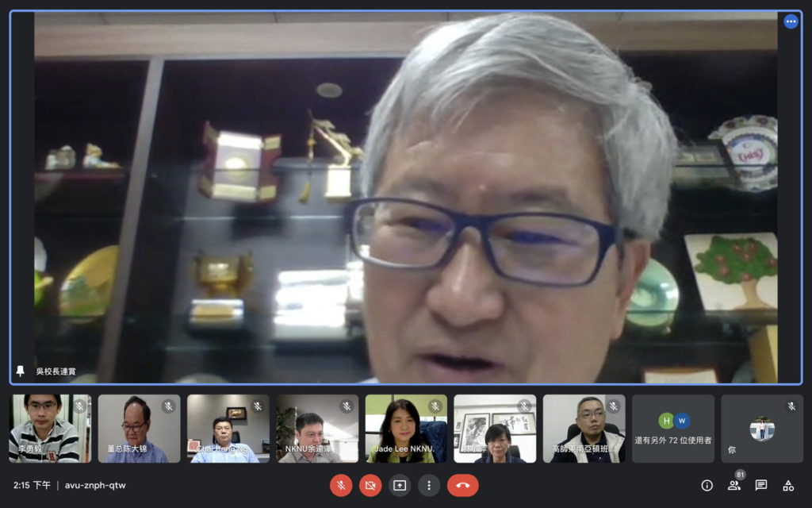This screenshot has width=812, height=508.
Task: Open the chat panel
Action: [x=760, y=486]
